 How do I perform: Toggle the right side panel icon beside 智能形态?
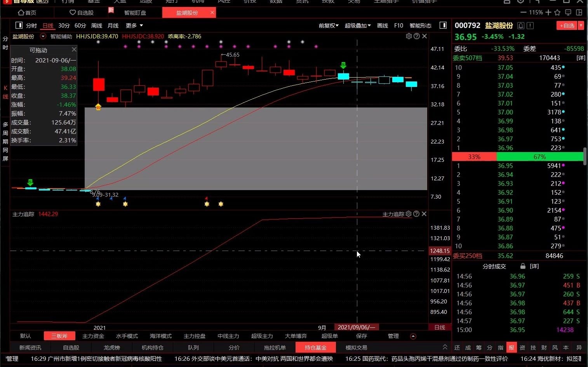pos(443,25)
